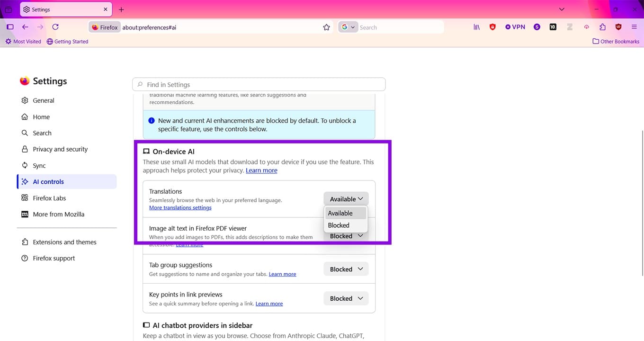Click the Tab group suggestions row title
The image size is (644, 341).
click(x=180, y=265)
